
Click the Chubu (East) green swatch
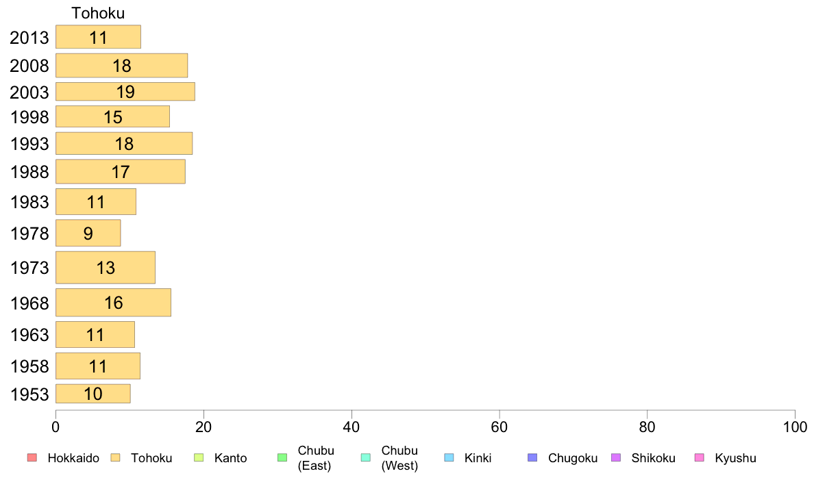(x=282, y=457)
